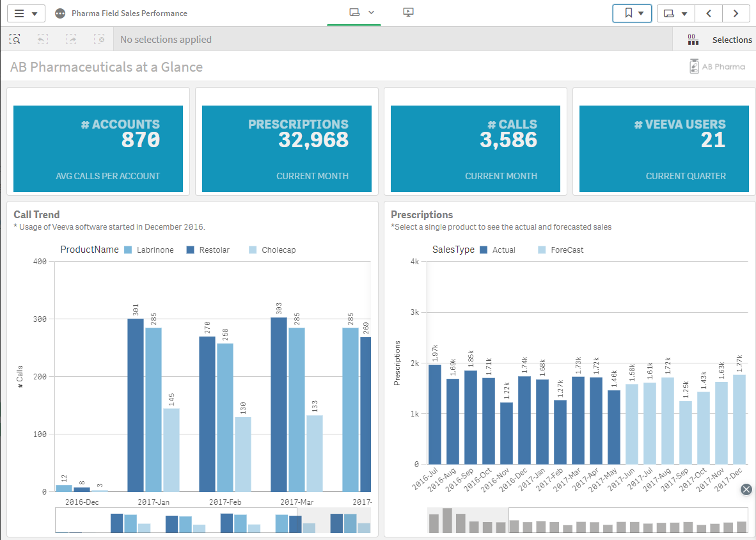
Task: Select the 2017-Feb Labrinone bar 258
Action: click(225, 418)
